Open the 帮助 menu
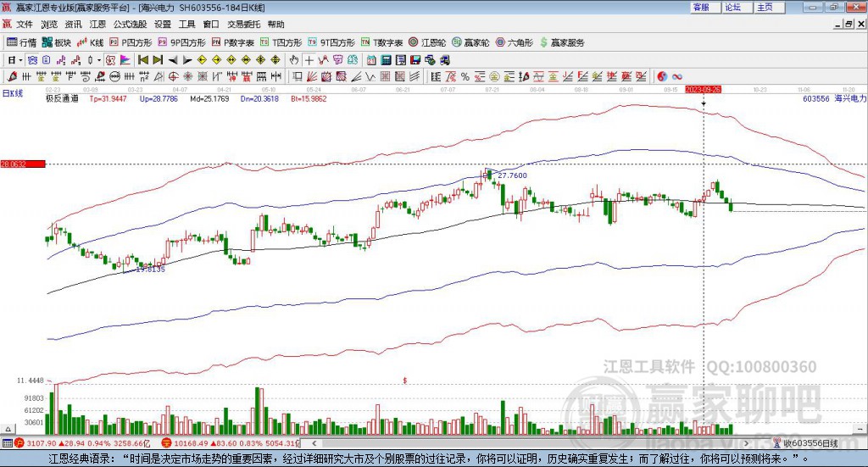 click(275, 25)
